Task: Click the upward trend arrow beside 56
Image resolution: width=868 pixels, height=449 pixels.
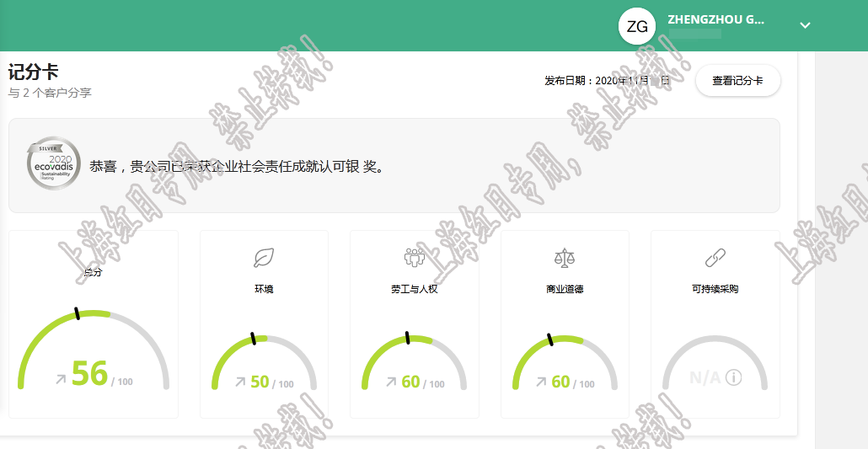Action: pyautogui.click(x=61, y=379)
